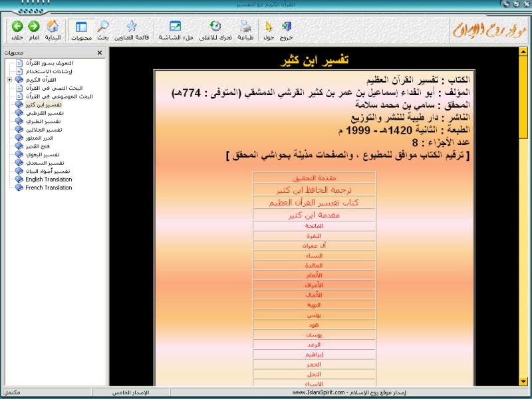Open تفسير القرطبي in the sidebar tree
The image size is (532, 399).
pyautogui.click(x=47, y=113)
